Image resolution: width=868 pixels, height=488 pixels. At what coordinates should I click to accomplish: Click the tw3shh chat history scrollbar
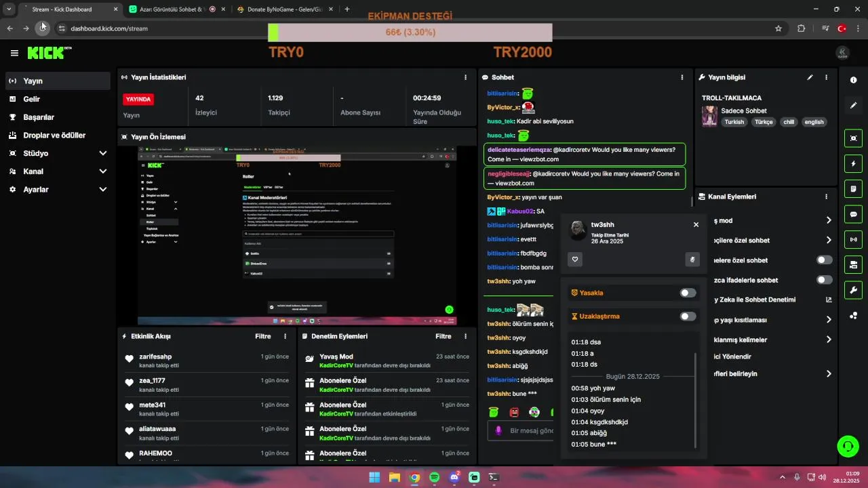coord(696,400)
